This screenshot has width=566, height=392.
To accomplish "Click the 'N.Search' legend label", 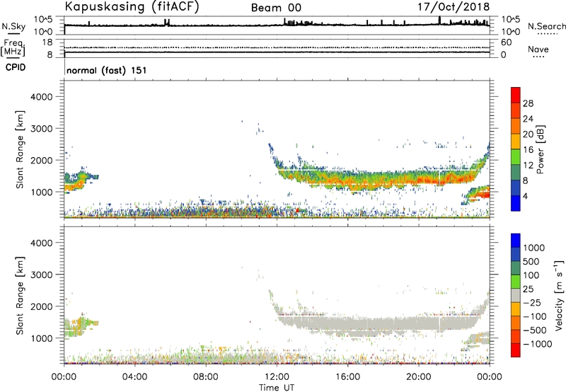I will point(546,26).
